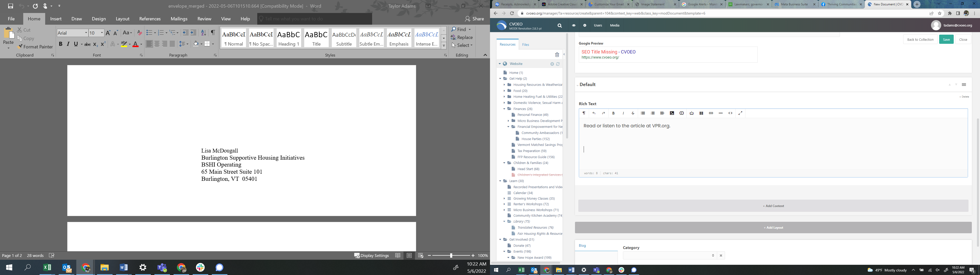Switch to the Files tab
Screen dimensions: 980x275
click(x=525, y=45)
